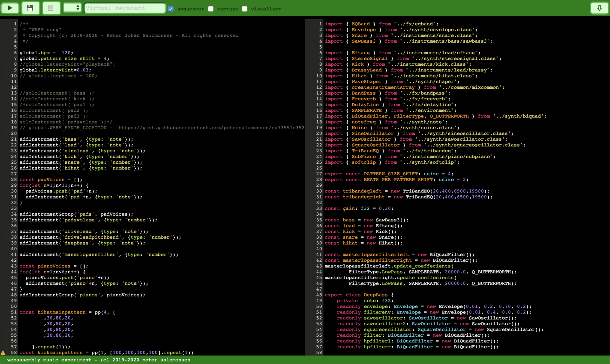Click the "addInstrument('sinelead'" line
This screenshot has height=364, width=610.
[x=82, y=151]
